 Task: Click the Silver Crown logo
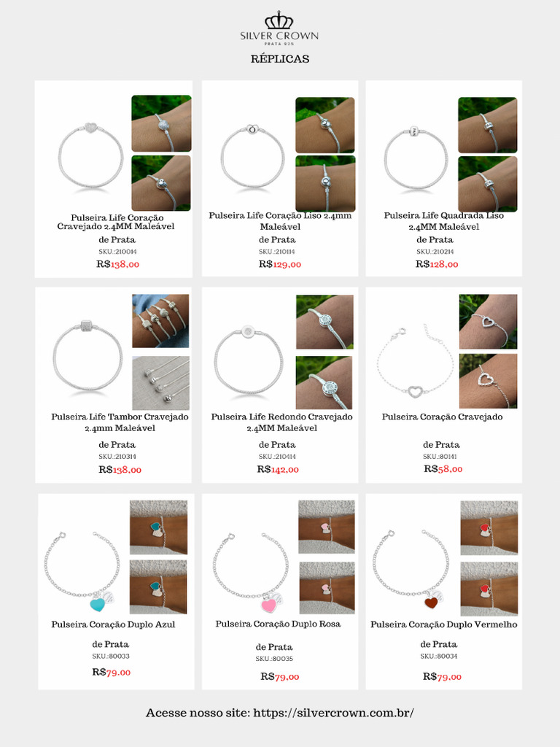[279, 28]
